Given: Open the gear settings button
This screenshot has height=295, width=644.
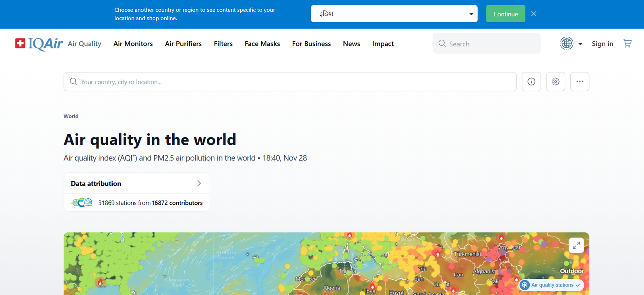Looking at the screenshot, I should [555, 81].
